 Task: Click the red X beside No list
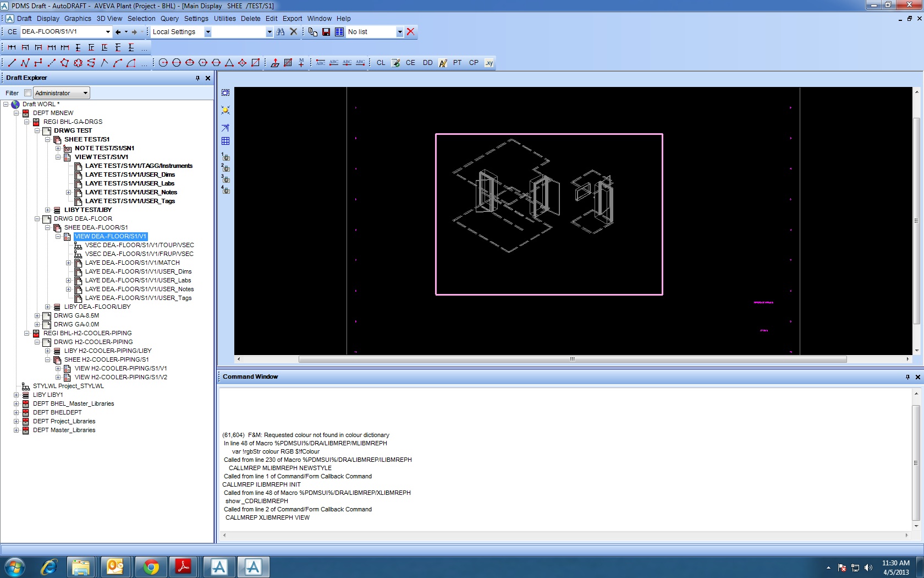coord(411,32)
